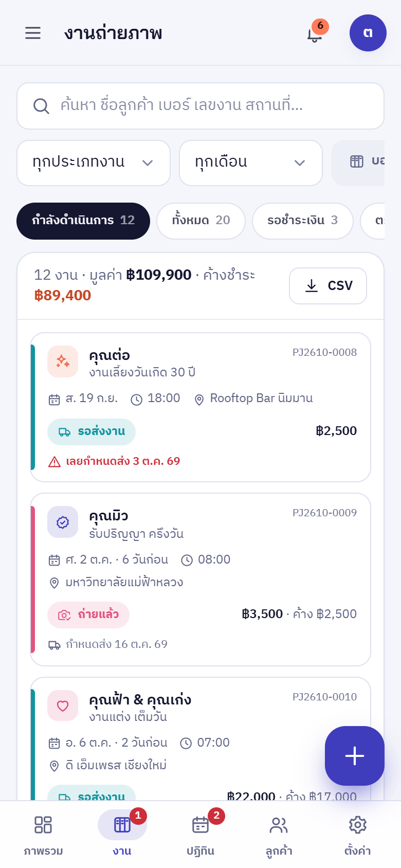Download the CSV export
Screen dimensions: 401x868
pos(328,286)
